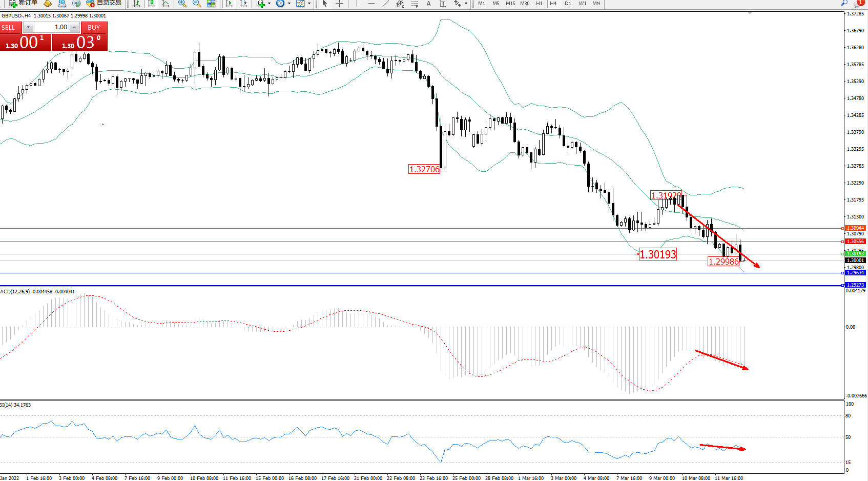This screenshot has width=868, height=481.
Task: Toggle chart shift from right edge
Action: 243,4
